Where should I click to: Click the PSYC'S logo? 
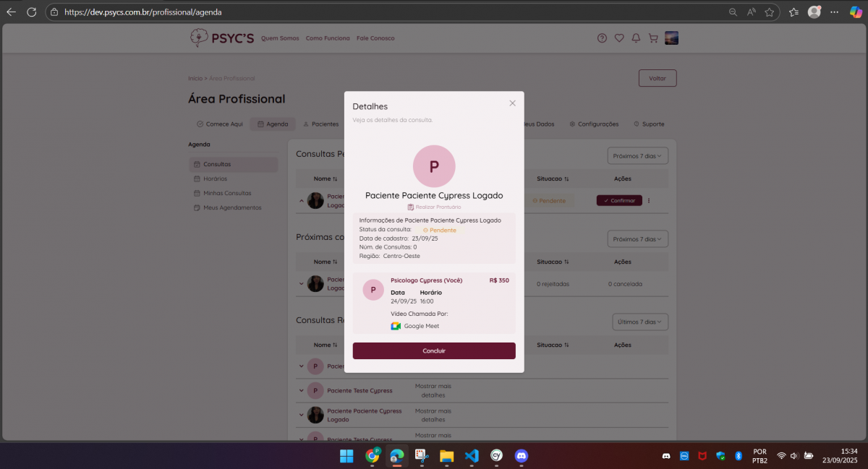(x=222, y=38)
